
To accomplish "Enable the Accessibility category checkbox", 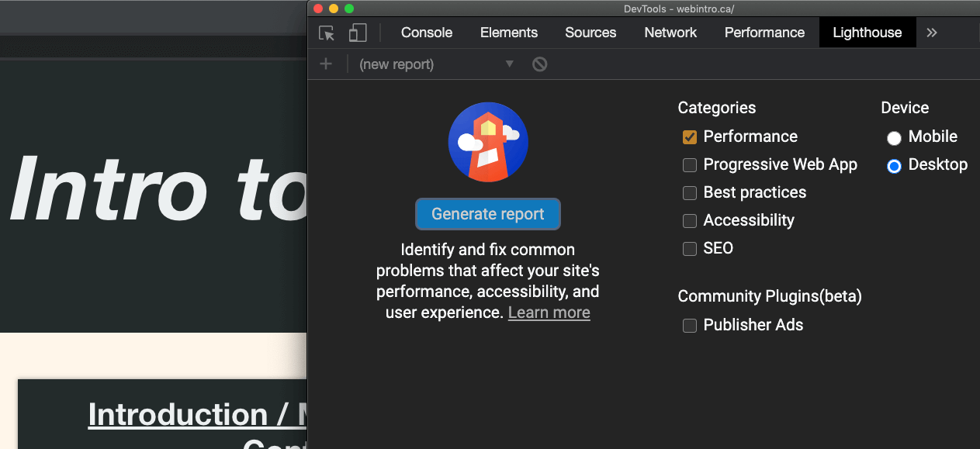I will coord(689,221).
